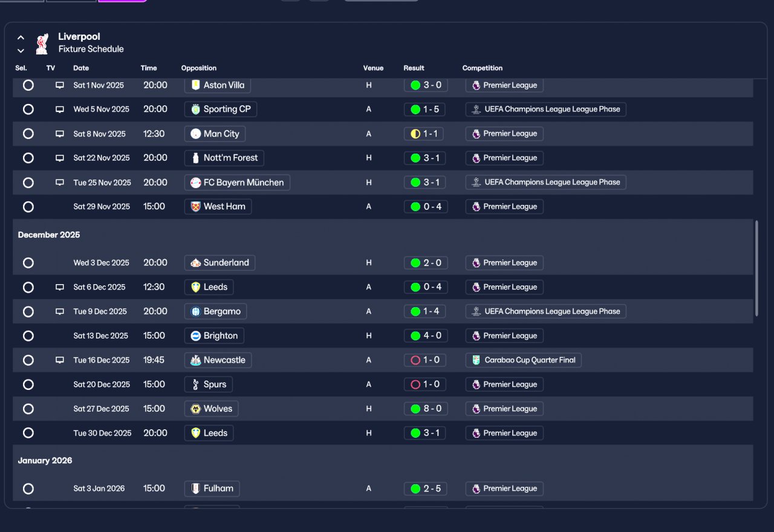Click the Liverpool club crest icon
This screenshot has width=774, height=532.
[x=42, y=44]
